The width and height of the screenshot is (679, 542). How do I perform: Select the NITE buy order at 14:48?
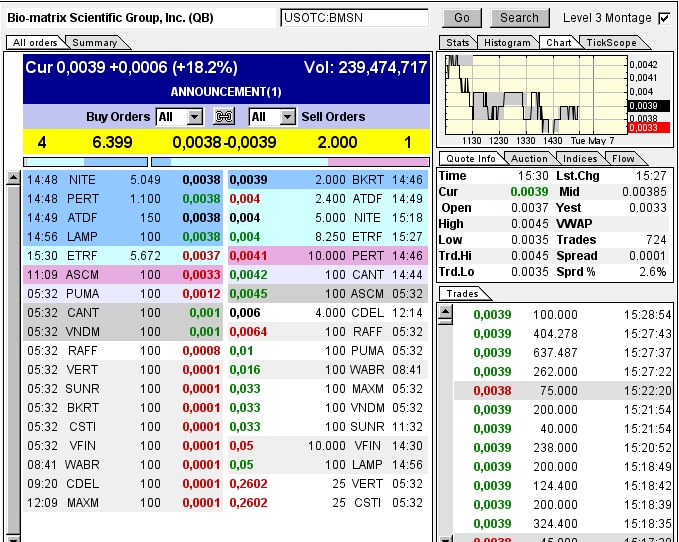123,180
